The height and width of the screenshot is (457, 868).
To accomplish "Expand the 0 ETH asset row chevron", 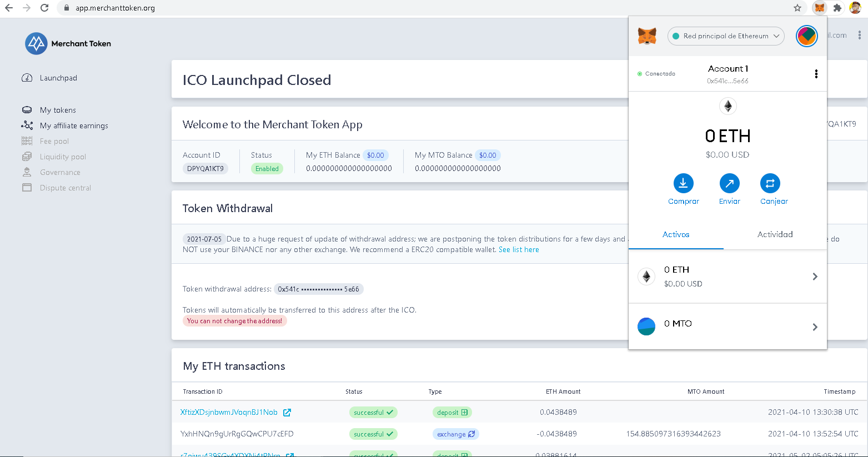I will click(815, 277).
